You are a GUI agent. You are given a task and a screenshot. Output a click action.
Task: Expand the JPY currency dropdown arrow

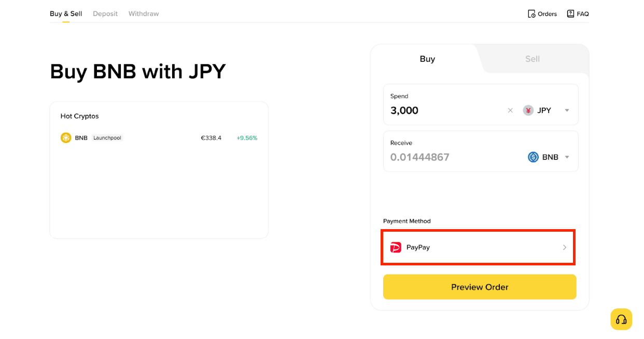tap(567, 110)
